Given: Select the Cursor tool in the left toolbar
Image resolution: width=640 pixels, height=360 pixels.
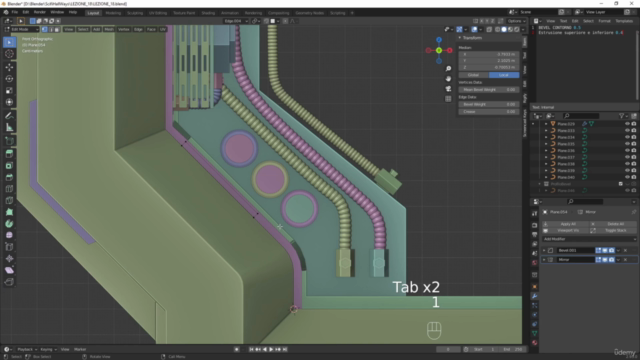Looking at the screenshot, I should tap(9, 54).
